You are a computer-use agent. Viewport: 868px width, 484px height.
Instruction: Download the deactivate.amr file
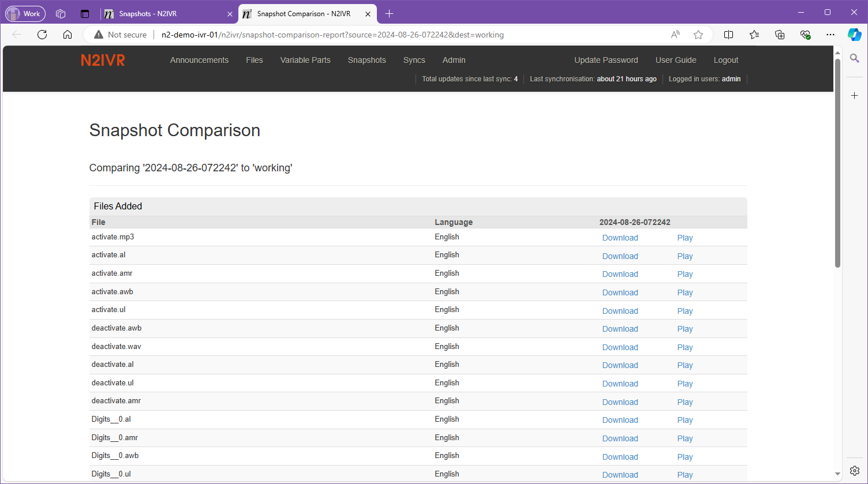click(x=620, y=402)
